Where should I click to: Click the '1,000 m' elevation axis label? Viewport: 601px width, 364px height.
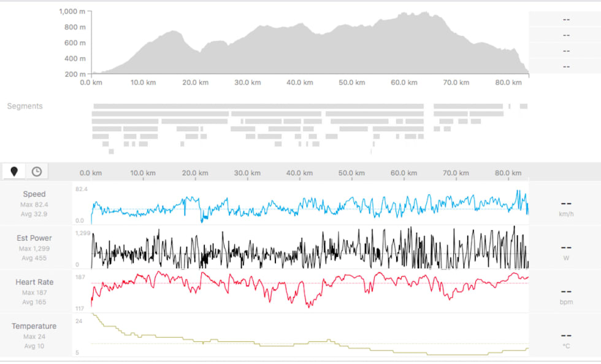[72, 12]
